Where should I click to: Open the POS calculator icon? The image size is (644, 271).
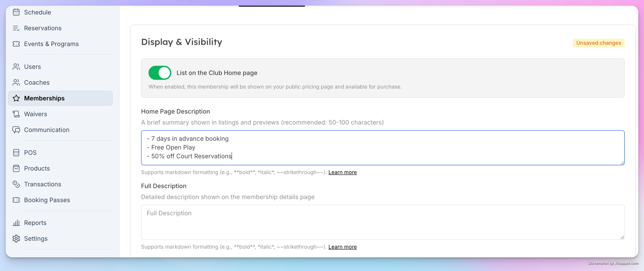tap(16, 152)
